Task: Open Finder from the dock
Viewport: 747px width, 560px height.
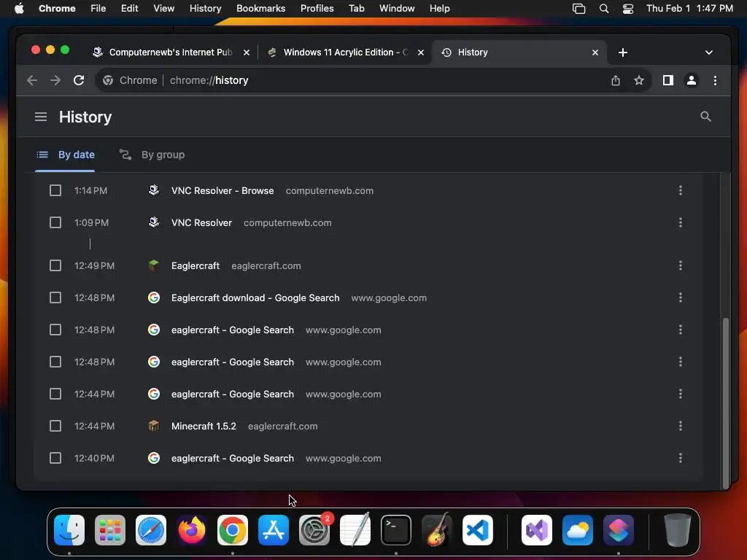Action: tap(69, 530)
